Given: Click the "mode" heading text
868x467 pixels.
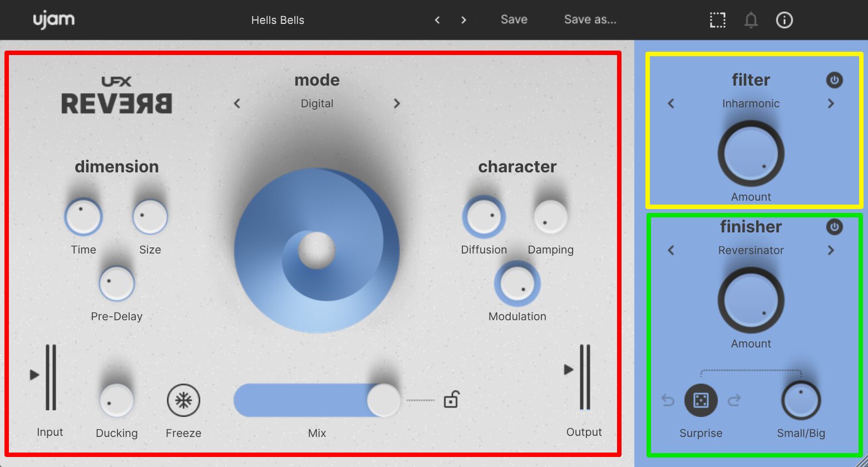Looking at the screenshot, I should (x=317, y=80).
